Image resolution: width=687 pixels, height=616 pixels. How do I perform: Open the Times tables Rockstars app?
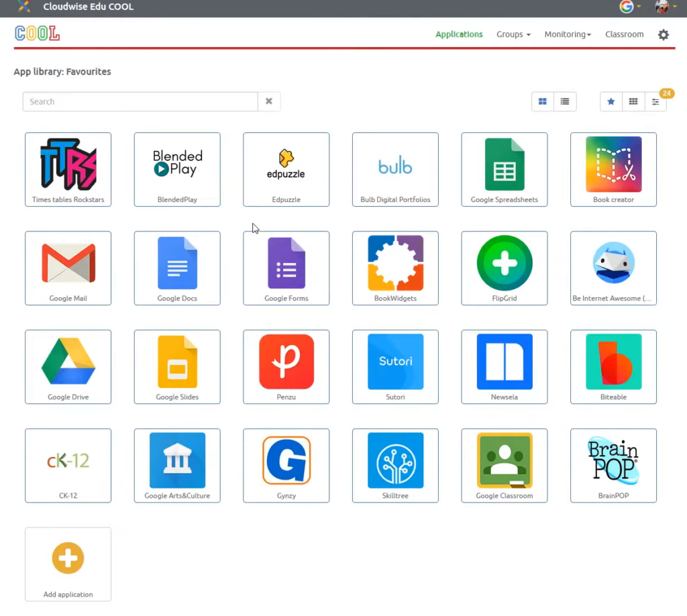point(68,169)
